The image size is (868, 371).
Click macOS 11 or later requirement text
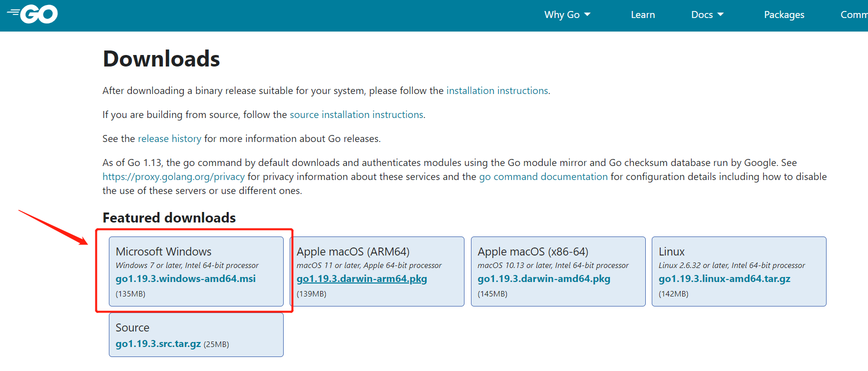click(x=369, y=265)
